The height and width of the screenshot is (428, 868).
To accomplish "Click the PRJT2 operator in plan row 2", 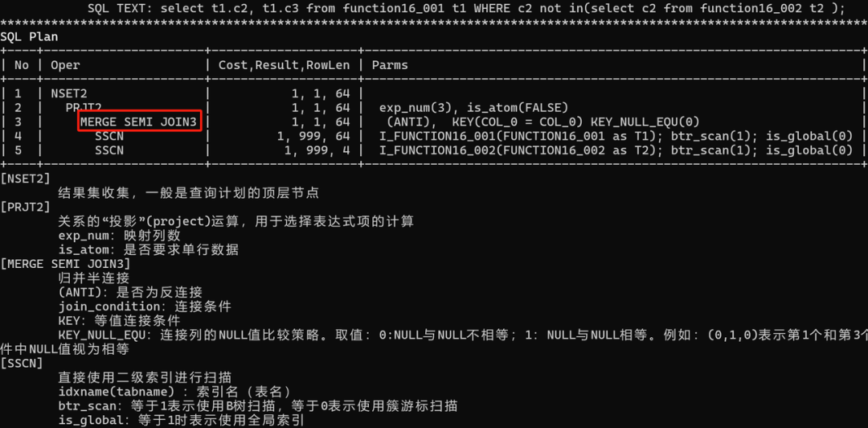I will tap(84, 108).
